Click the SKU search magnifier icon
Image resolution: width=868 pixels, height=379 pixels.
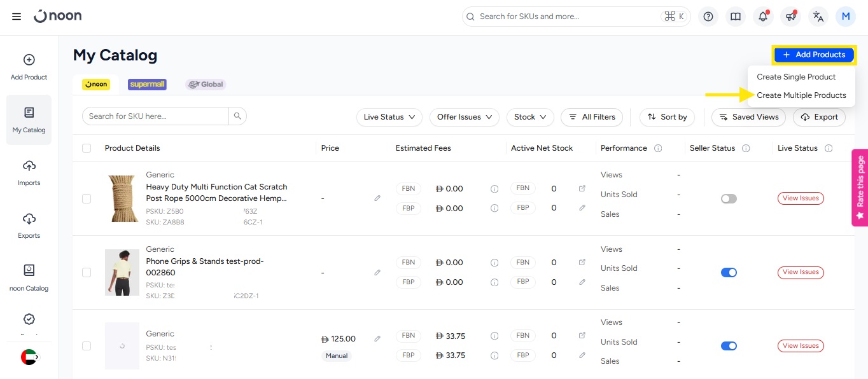pyautogui.click(x=237, y=116)
